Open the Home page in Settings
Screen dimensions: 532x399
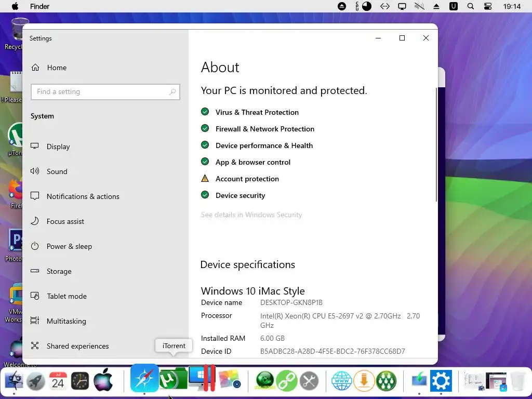click(49, 68)
